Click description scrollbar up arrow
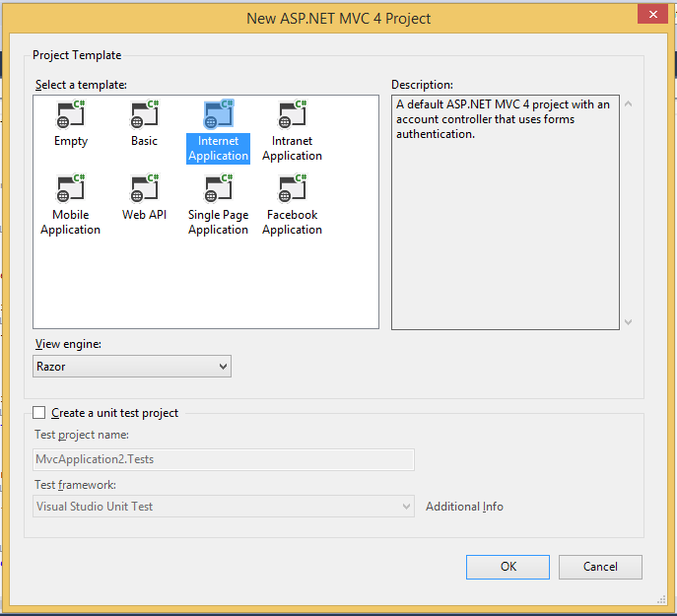Image resolution: width=677 pixels, height=616 pixels. click(x=629, y=103)
